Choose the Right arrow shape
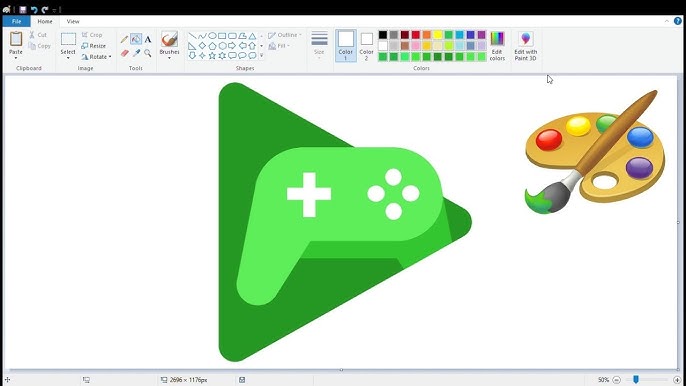Screen dimensions: 686x386 pyautogui.click(x=232, y=46)
